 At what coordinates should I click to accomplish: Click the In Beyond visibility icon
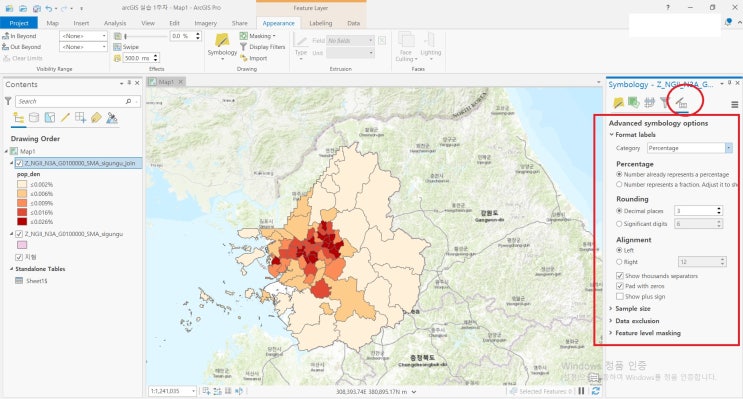pos(6,36)
